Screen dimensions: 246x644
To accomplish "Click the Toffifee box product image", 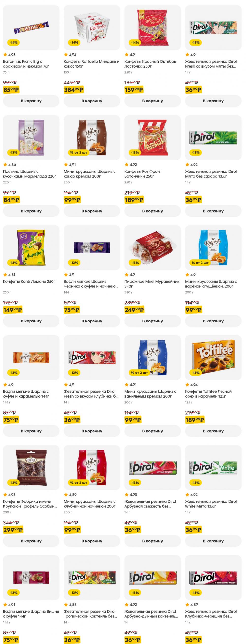I will [x=213, y=358].
